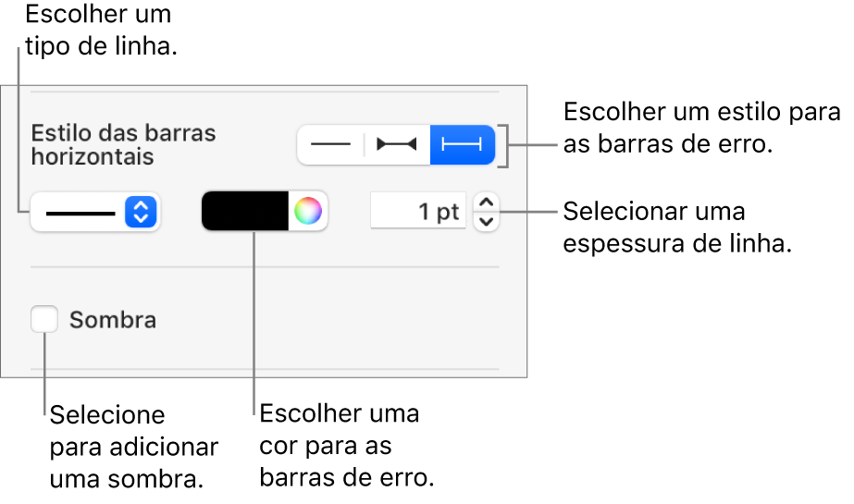Click the black error bar color swatch

[x=246, y=212]
